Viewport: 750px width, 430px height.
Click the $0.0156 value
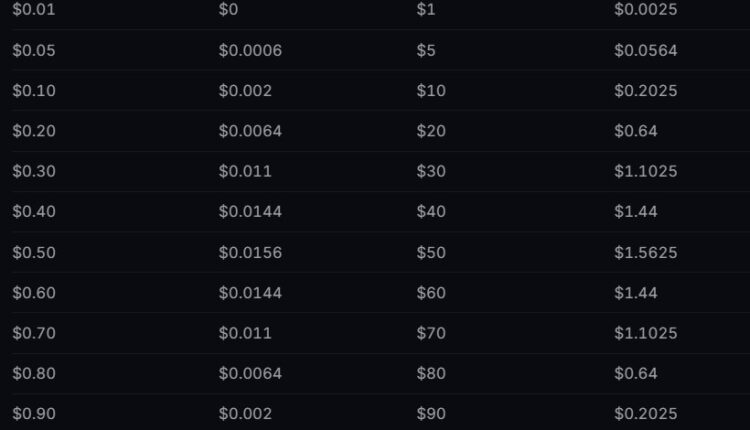coord(250,253)
